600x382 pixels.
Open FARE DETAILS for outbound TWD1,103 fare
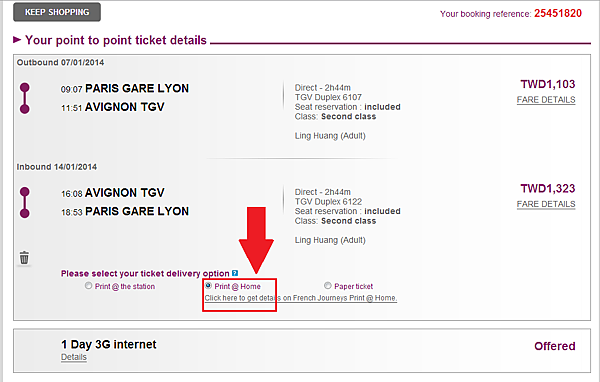pos(546,100)
